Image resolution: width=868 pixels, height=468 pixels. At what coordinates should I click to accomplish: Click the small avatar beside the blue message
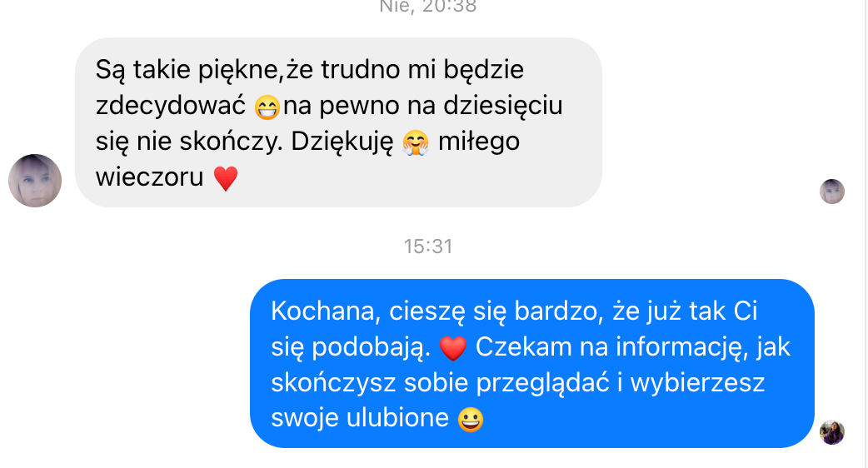[832, 432]
